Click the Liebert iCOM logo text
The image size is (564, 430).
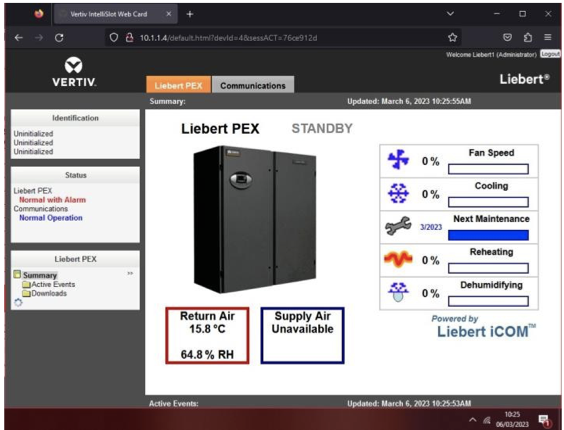pos(486,331)
